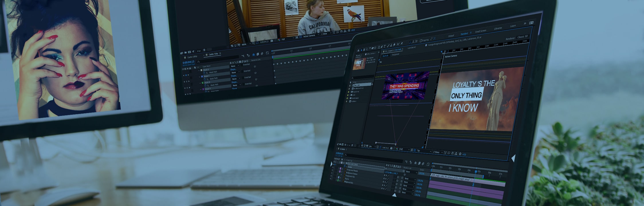
Task: Click the 8 bpc color depth button
Action: pos(199,51)
